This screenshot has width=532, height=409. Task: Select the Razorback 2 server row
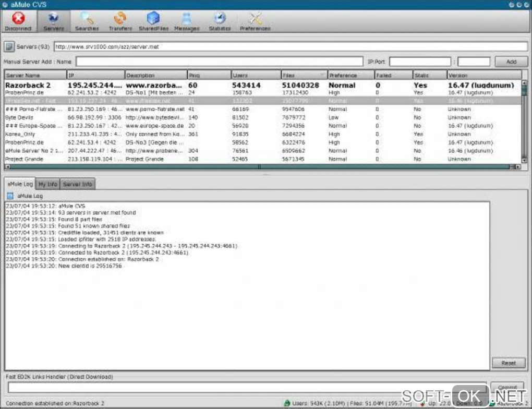263,85
